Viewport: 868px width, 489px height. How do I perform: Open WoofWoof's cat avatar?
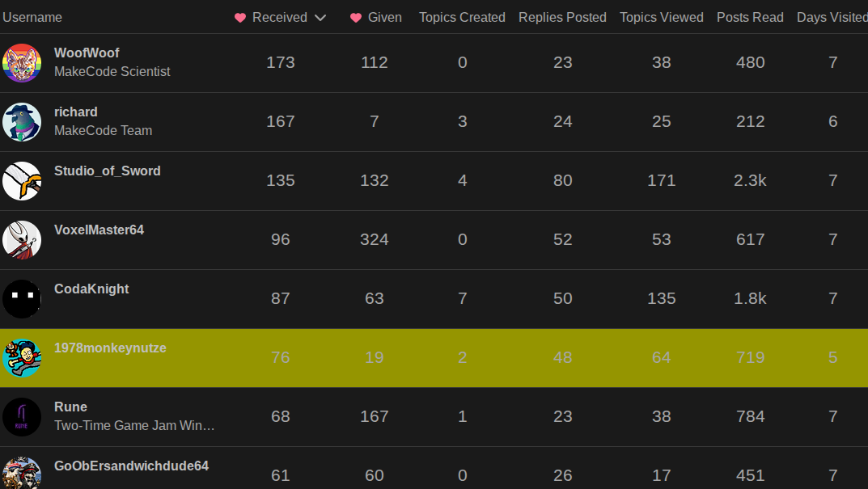(22, 63)
